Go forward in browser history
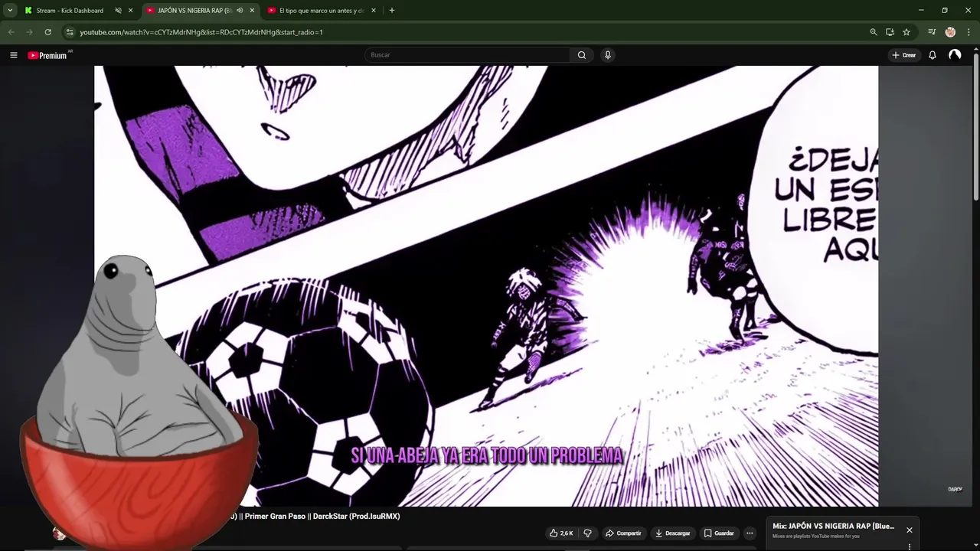 click(x=29, y=32)
